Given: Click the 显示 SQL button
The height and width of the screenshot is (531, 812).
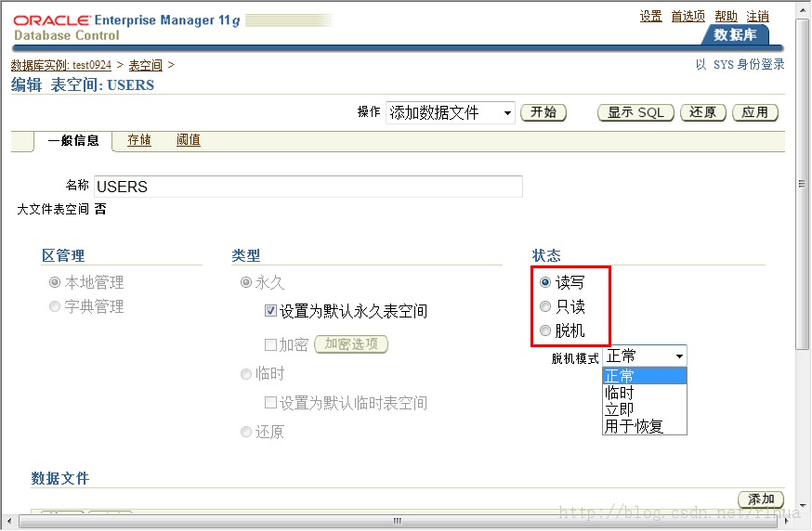Looking at the screenshot, I should tap(635, 112).
